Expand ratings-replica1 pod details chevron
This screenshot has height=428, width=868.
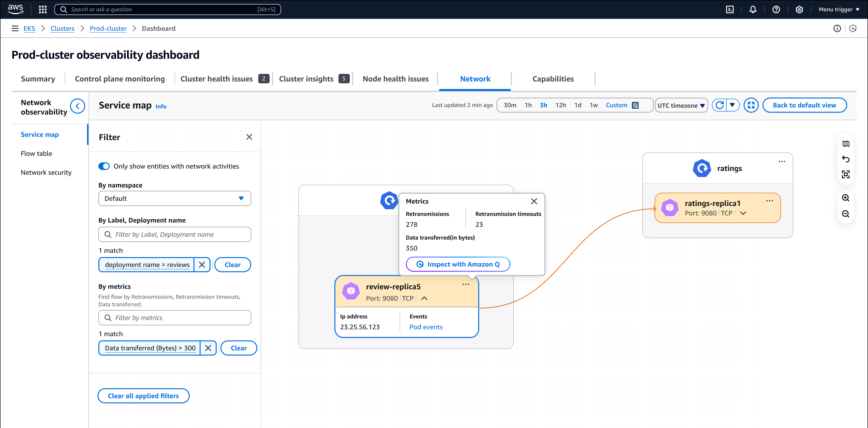click(x=743, y=213)
